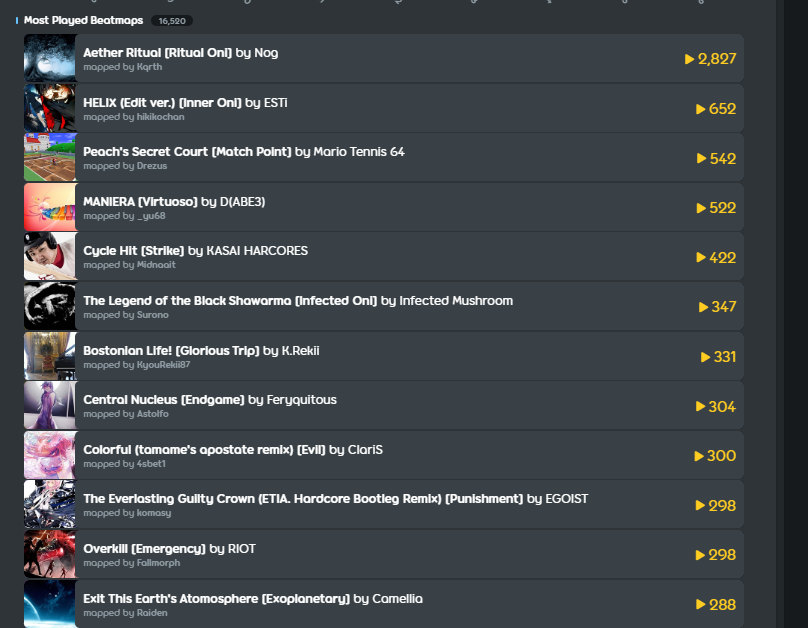Click the Central Nucleus cover thumbnail
Image resolution: width=808 pixels, height=628 pixels.
tap(50, 405)
